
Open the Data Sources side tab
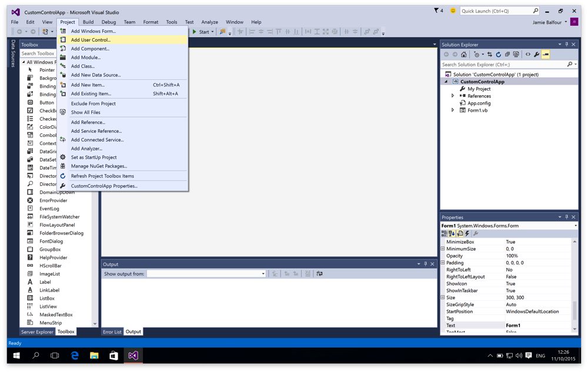(13, 53)
